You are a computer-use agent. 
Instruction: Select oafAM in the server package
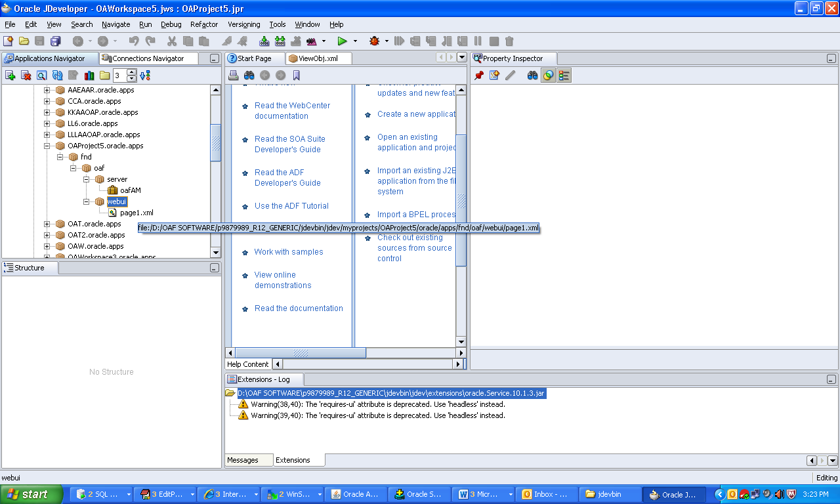click(x=130, y=190)
